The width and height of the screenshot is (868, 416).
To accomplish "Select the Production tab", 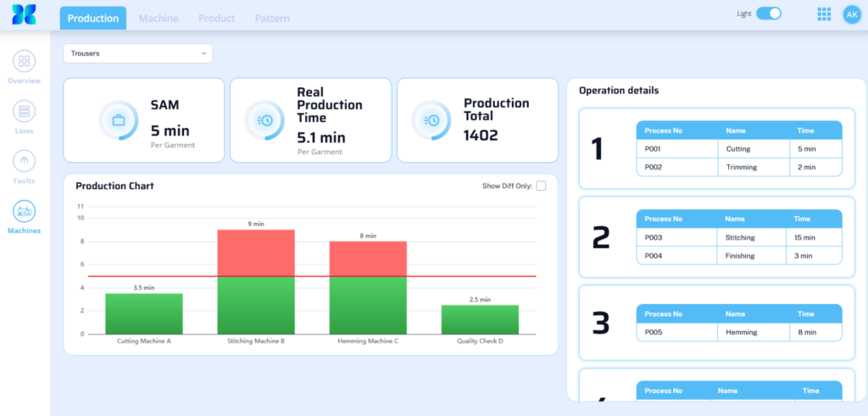I will tap(93, 19).
